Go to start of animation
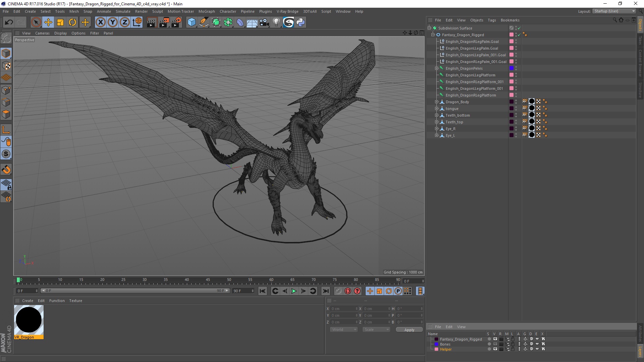This screenshot has height=362, width=644. [263, 291]
